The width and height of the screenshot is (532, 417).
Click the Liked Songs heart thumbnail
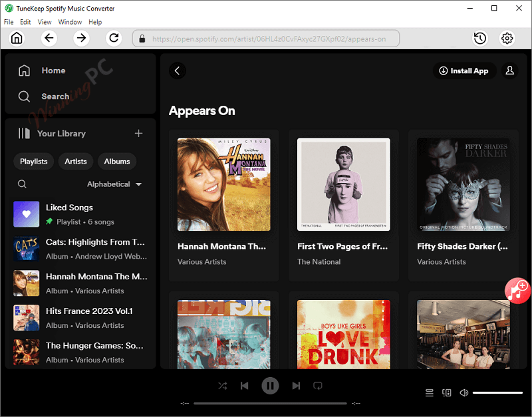[26, 214]
